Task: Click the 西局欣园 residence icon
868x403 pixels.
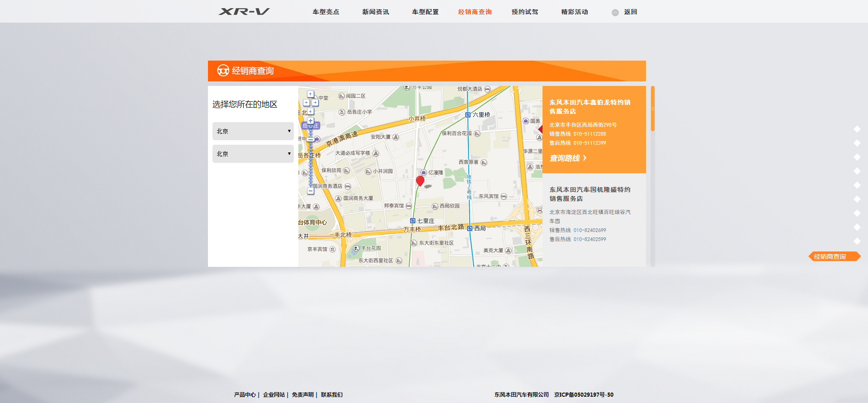Action: (435, 206)
